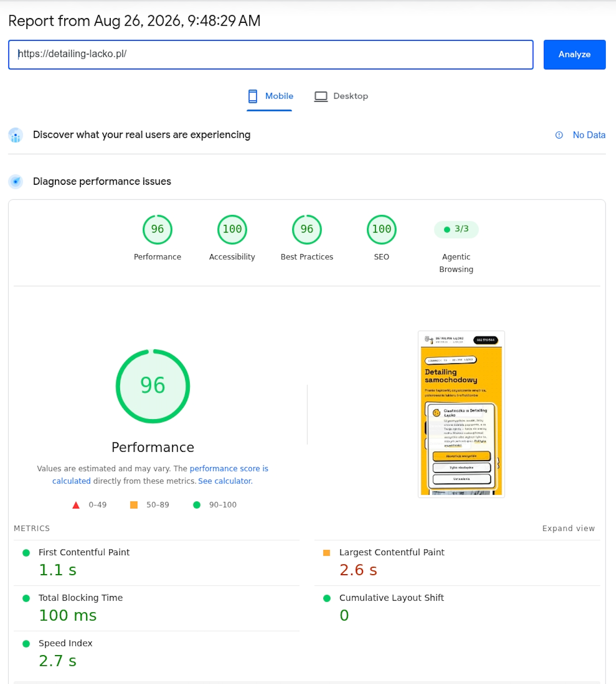This screenshot has width=616, height=684.
Task: Click the 2.7 s value
Action: (x=58, y=661)
